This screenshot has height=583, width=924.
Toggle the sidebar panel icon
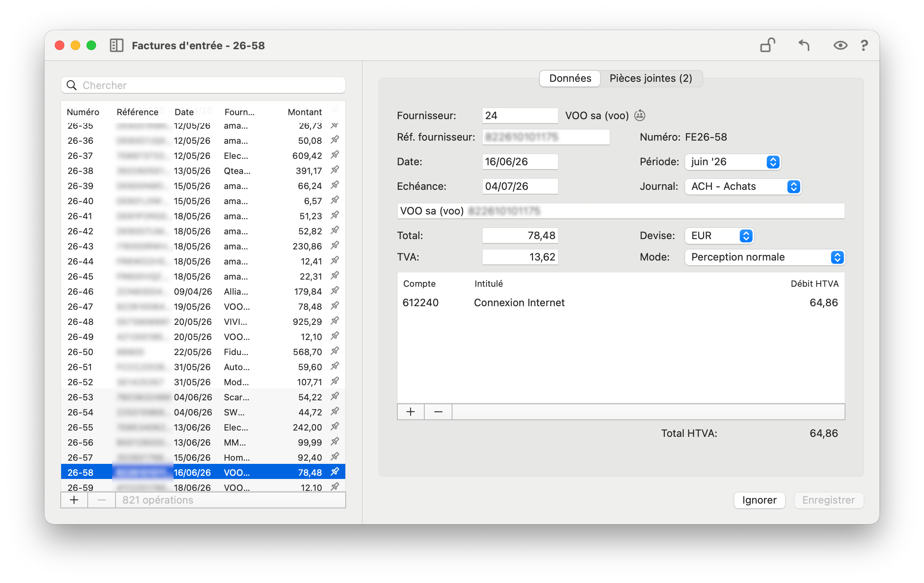click(x=116, y=45)
